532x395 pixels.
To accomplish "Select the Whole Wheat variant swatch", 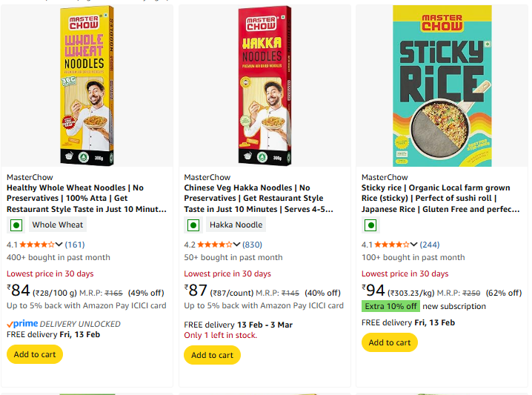I will (x=58, y=225).
